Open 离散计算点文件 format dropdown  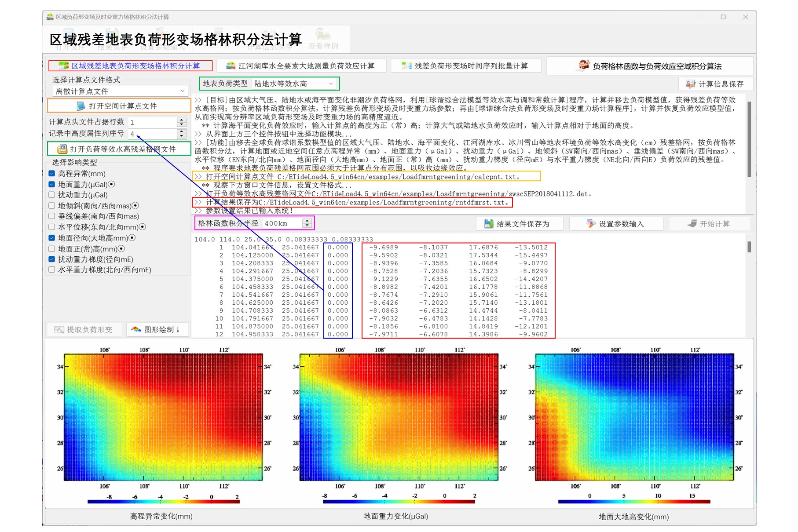click(120, 91)
